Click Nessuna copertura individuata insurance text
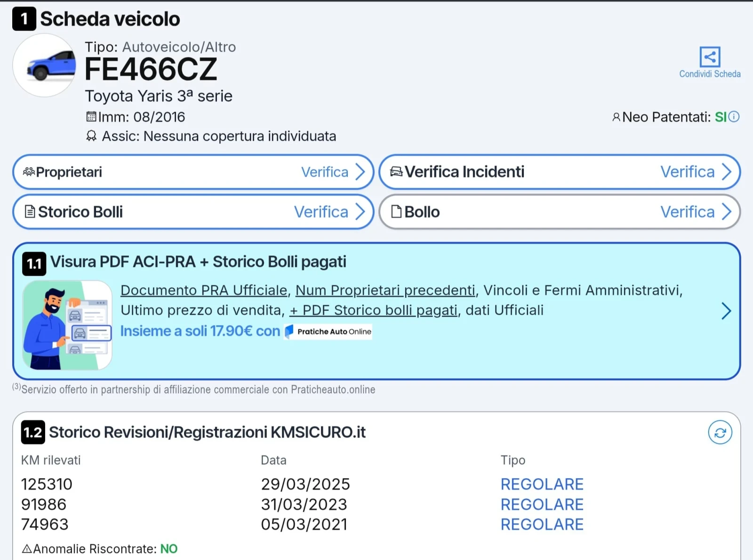Screen dimensions: 753x560 tap(240, 136)
